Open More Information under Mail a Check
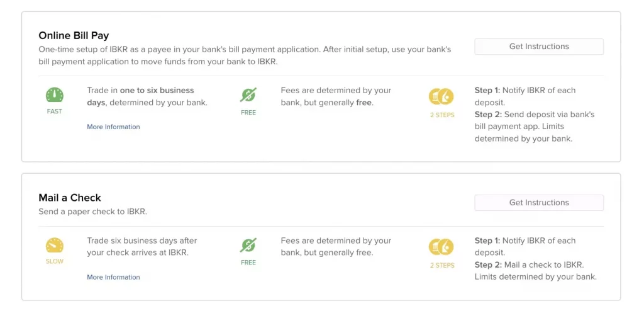This screenshot has width=644, height=313. point(113,277)
